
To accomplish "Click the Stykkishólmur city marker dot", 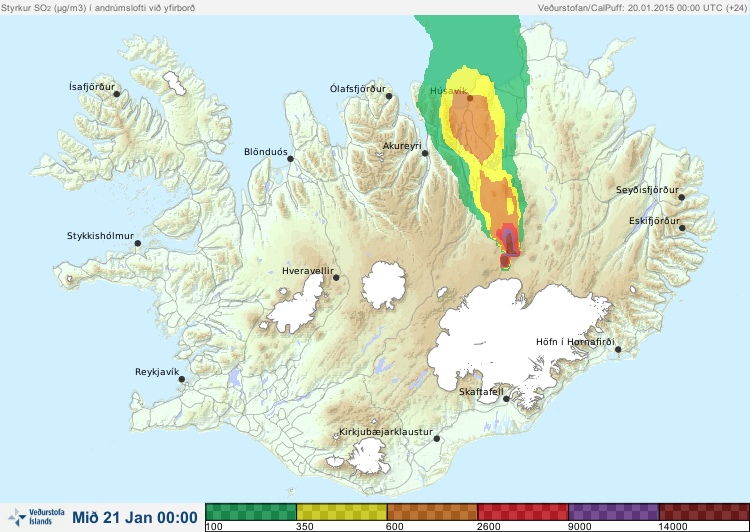I will [138, 244].
